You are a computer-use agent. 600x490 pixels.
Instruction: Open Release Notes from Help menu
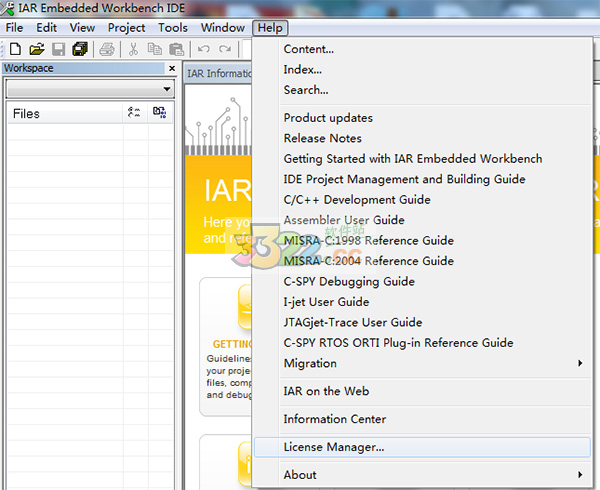(322, 138)
